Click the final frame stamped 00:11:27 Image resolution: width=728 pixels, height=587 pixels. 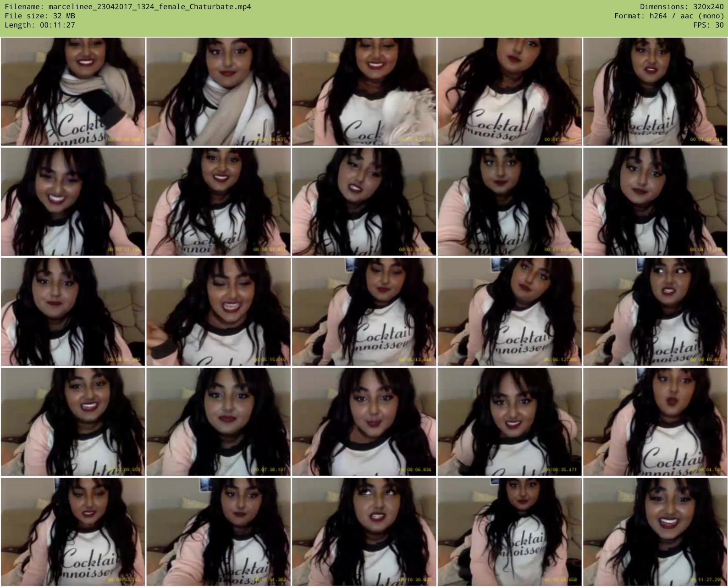click(x=655, y=532)
